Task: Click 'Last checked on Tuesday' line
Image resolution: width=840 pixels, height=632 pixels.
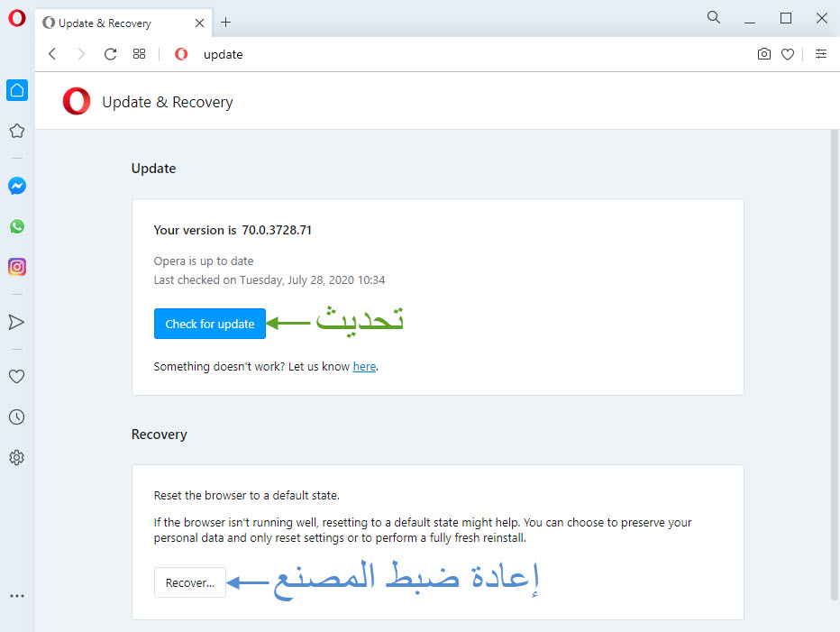Action: click(x=269, y=280)
